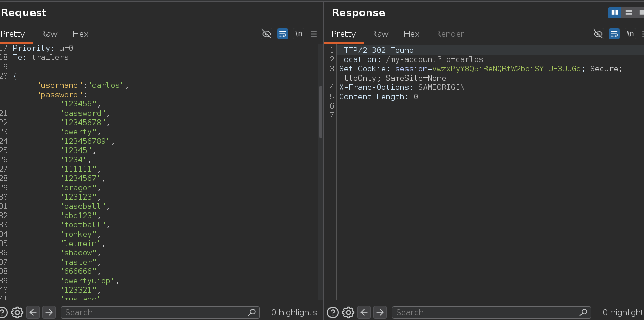Click "dragon" password entry

coord(78,188)
